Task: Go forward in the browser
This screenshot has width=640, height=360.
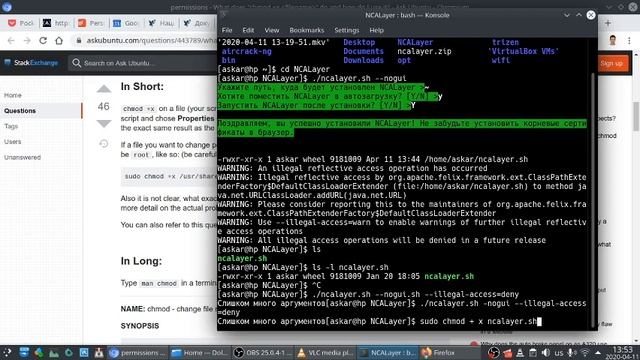Action: point(27,40)
